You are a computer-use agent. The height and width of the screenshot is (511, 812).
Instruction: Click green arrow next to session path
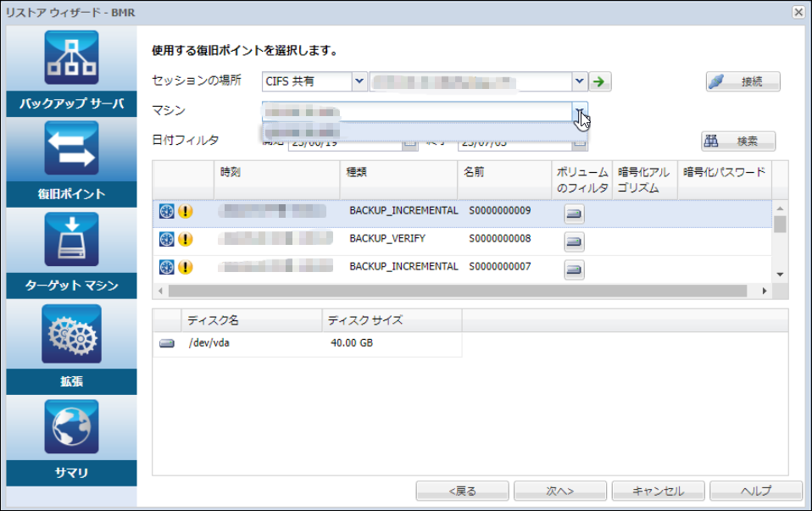(x=600, y=81)
